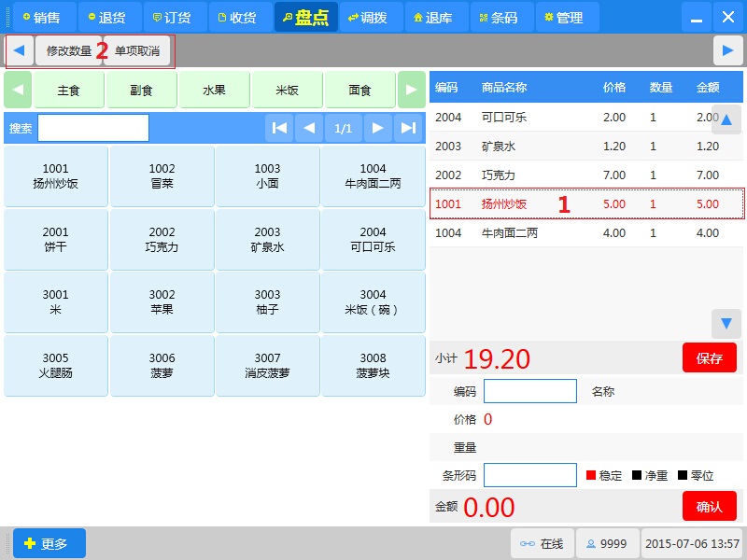Image resolution: width=747 pixels, height=560 pixels.
Task: Add product 3007 消皮菠萝
Action: [x=268, y=366]
